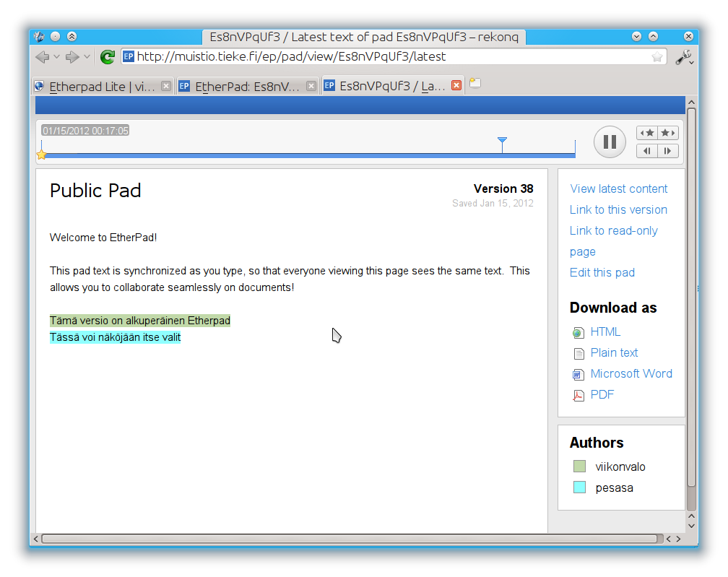Image resolution: width=728 pixels, height=577 pixels.
Task: Close the EtherPad: Es8nV... tab
Action: 311,86
